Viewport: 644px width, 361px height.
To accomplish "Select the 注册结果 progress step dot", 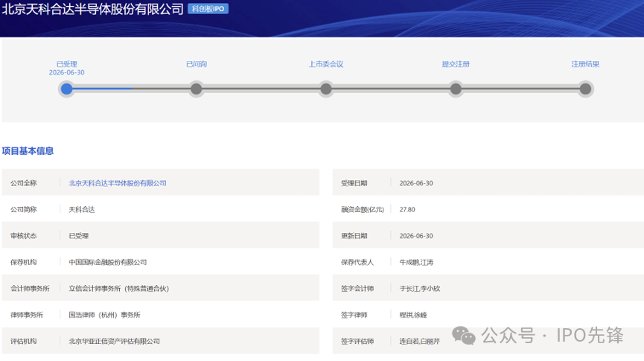I will pos(585,89).
